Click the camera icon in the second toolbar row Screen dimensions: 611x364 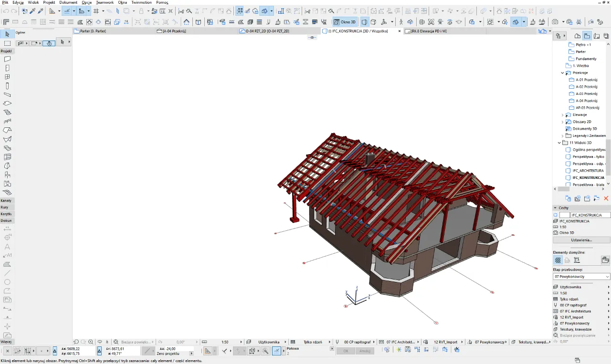(555, 22)
